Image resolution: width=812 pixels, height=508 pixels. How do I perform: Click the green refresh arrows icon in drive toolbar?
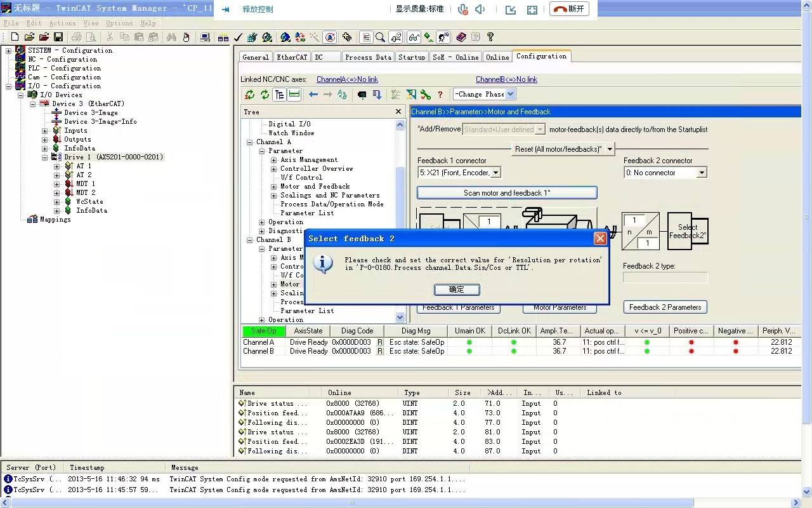265,95
